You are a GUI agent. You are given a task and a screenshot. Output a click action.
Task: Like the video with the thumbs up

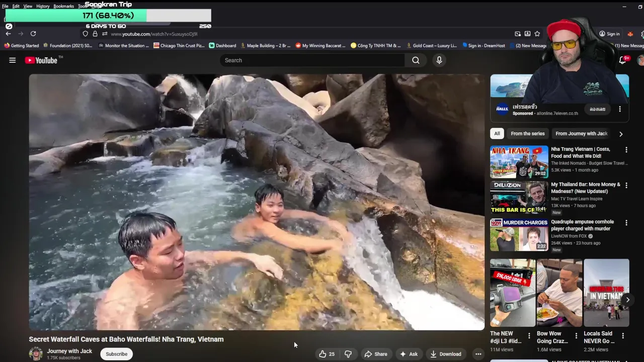point(327,354)
